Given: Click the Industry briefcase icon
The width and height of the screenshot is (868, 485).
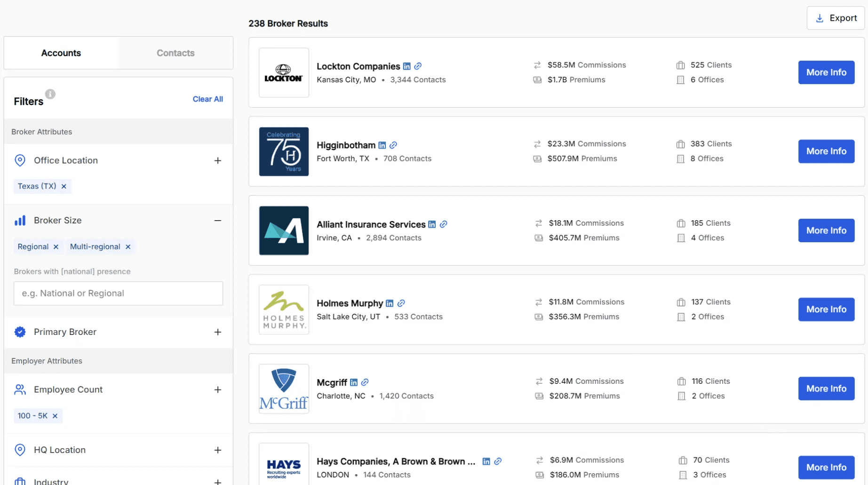Looking at the screenshot, I should (19, 481).
